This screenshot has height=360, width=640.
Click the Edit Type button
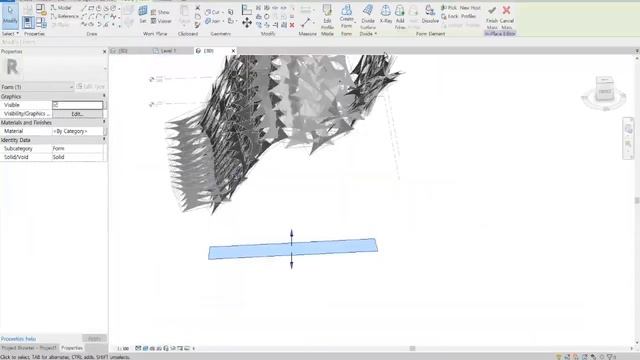91,87
